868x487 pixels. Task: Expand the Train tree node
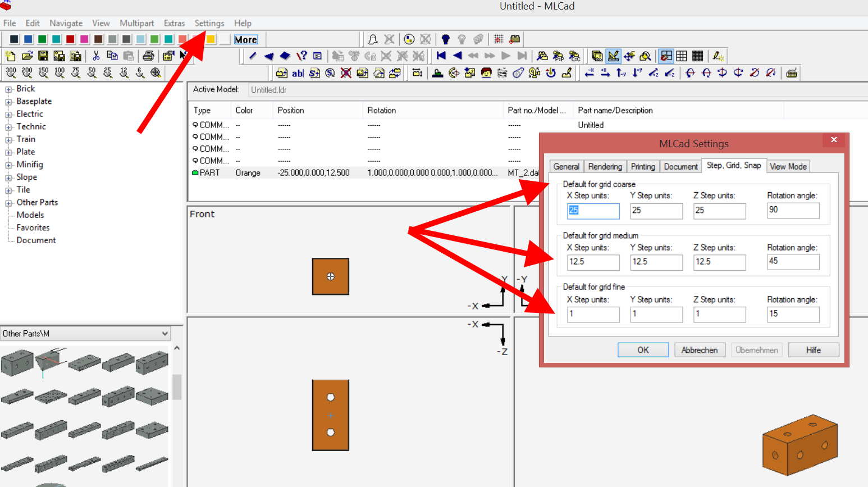(8, 140)
